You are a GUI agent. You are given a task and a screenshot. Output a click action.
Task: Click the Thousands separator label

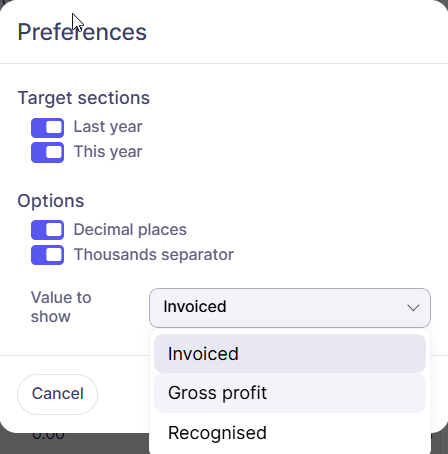click(x=154, y=255)
